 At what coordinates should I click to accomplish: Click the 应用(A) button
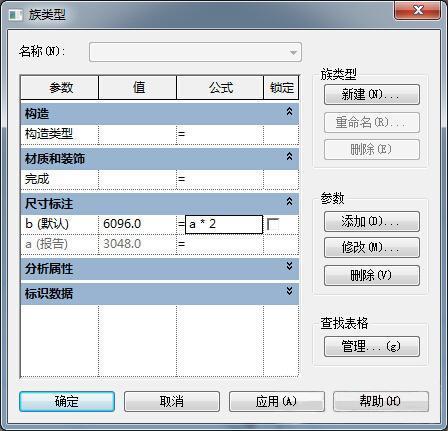pos(277,401)
